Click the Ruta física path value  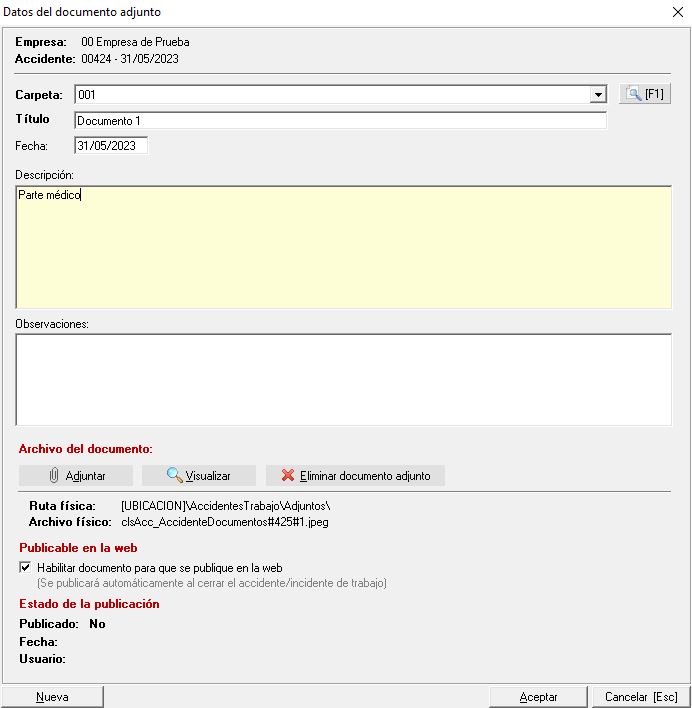225,506
